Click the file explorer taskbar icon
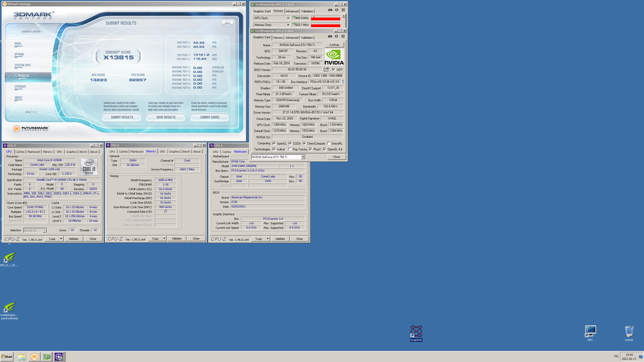644x362 pixels. [22, 356]
